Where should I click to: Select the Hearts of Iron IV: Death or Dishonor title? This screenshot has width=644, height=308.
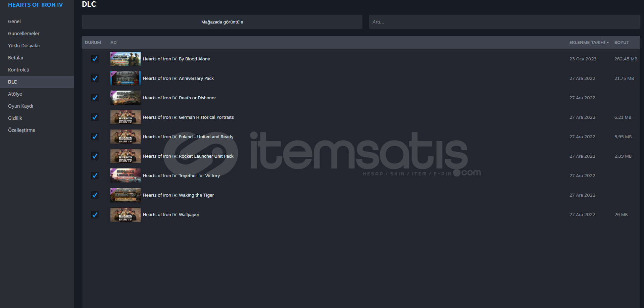[x=180, y=98]
